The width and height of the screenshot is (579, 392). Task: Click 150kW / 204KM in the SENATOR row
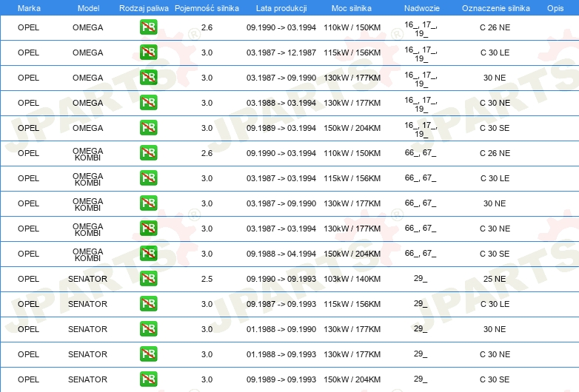[352, 379]
